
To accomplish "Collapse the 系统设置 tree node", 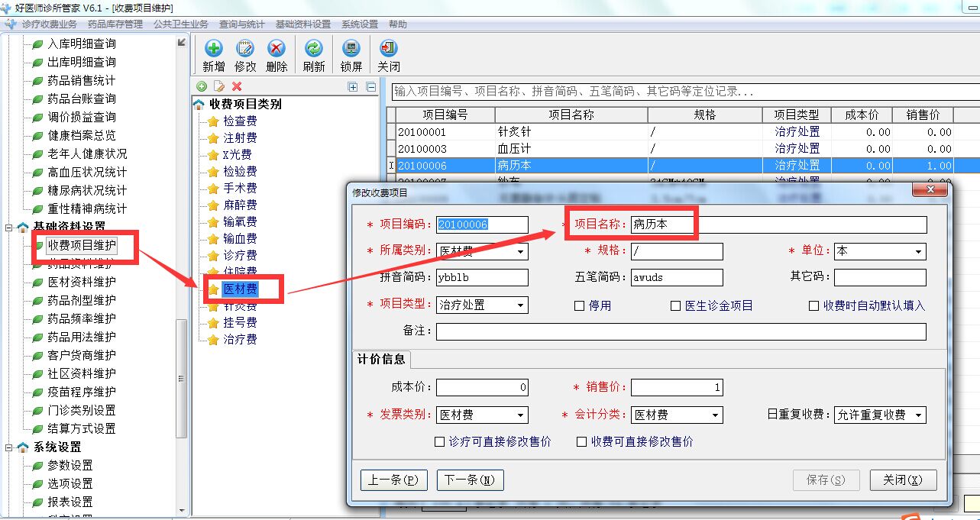I will (x=9, y=447).
